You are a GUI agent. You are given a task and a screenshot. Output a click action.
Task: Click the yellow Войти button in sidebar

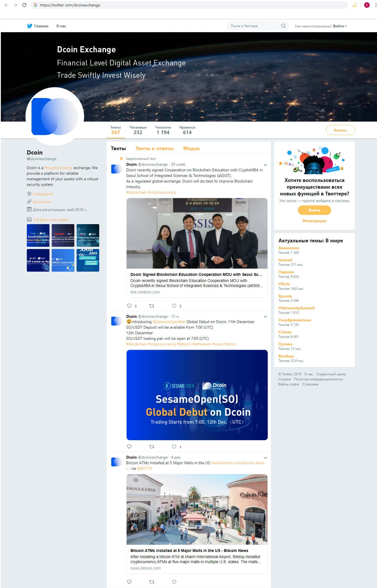point(314,210)
